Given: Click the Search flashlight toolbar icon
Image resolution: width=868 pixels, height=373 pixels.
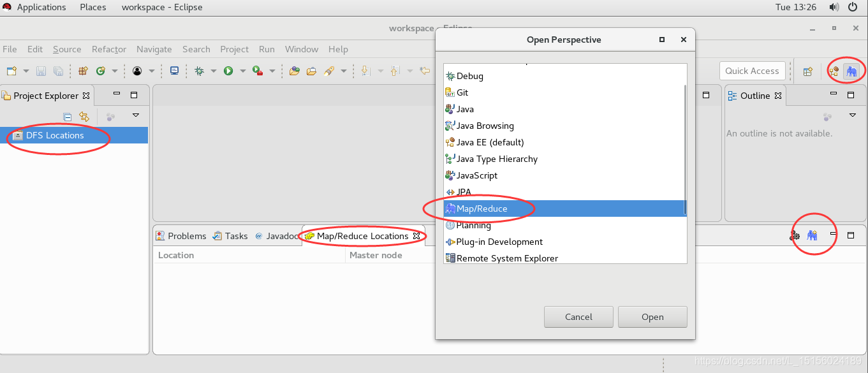Looking at the screenshot, I should (x=329, y=71).
